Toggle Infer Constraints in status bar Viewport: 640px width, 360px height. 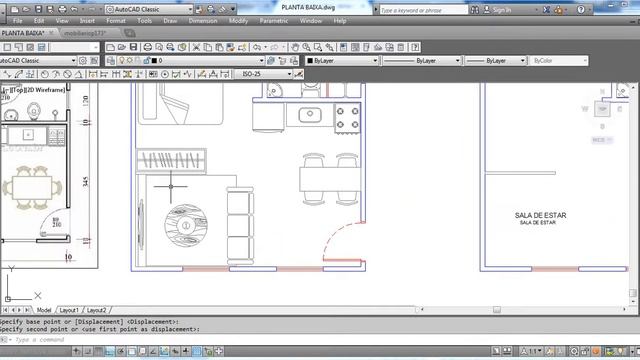(77, 351)
